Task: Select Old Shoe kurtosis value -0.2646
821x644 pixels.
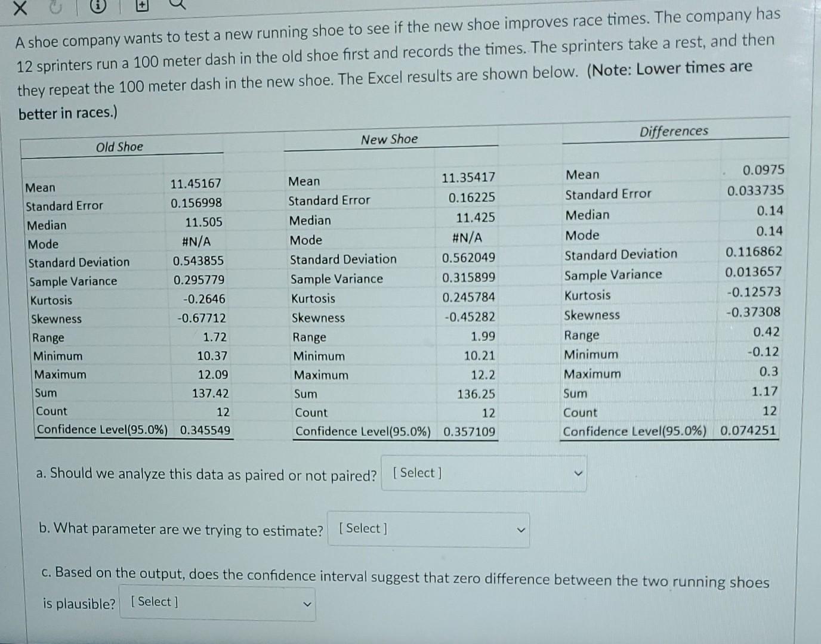Action: 205,299
